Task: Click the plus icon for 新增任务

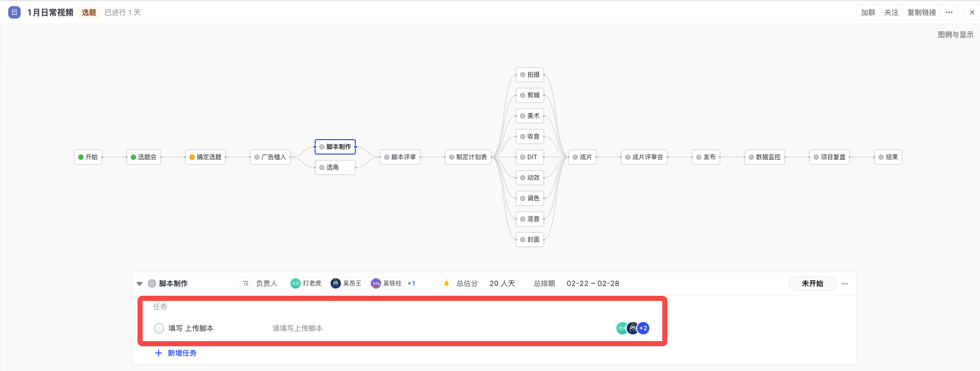Action: (159, 353)
